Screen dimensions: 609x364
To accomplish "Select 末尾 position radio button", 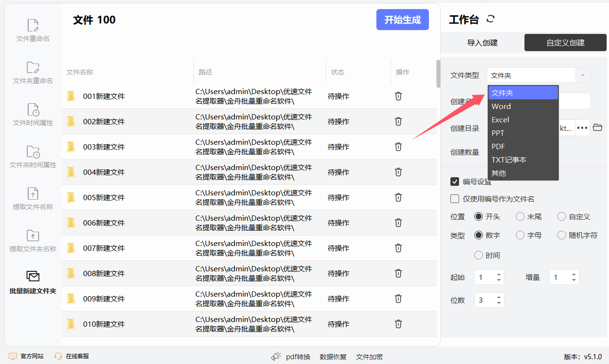I will click(x=520, y=216).
